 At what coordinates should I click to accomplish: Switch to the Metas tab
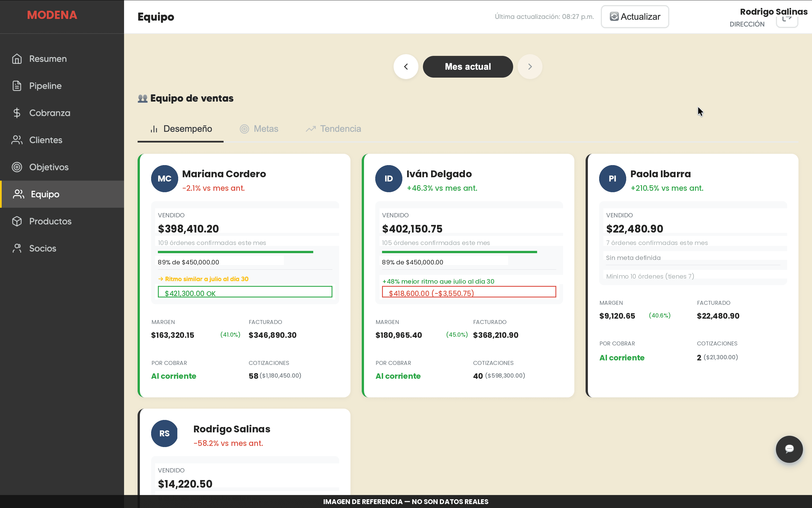259,129
